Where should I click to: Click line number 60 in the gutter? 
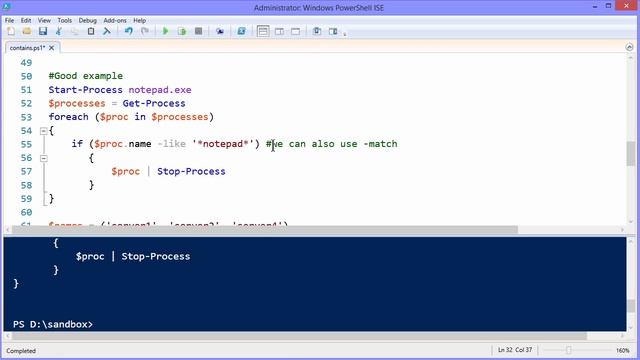[26, 212]
